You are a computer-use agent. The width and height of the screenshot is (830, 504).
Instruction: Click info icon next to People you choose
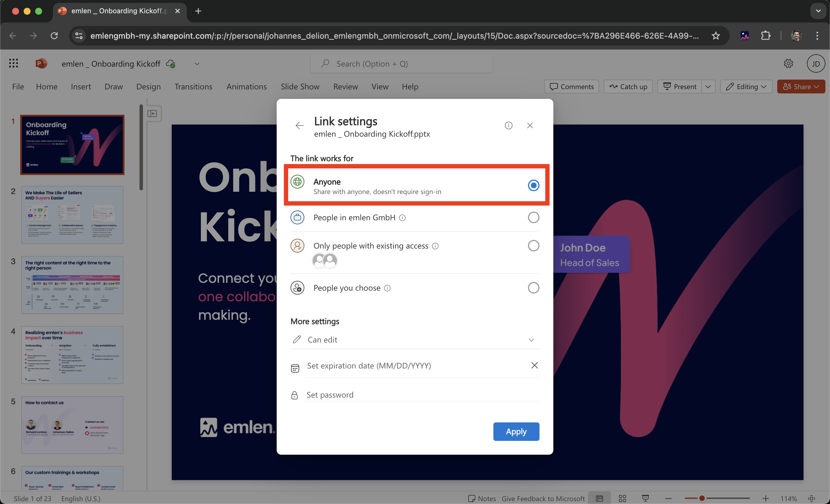387,288
